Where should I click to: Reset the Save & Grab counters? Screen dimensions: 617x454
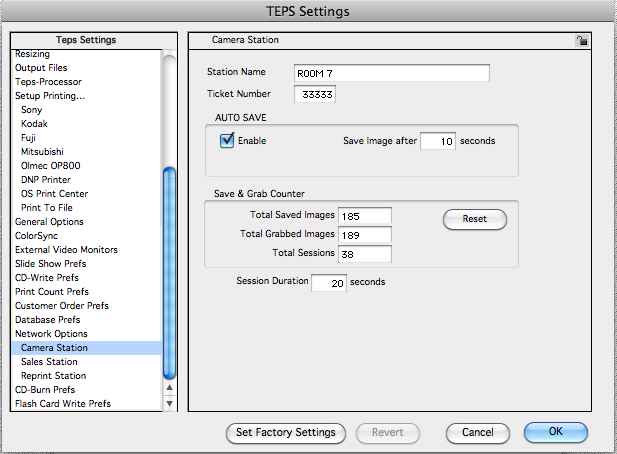(475, 219)
